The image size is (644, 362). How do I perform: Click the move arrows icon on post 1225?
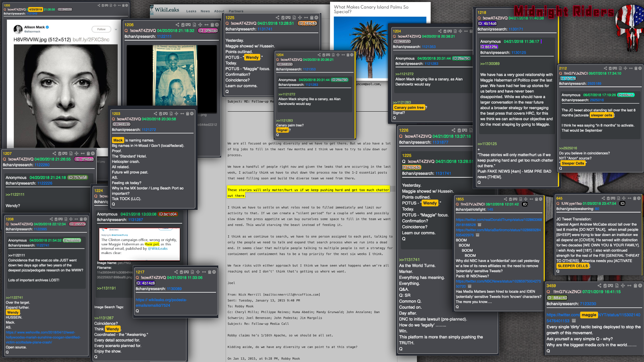point(300,18)
